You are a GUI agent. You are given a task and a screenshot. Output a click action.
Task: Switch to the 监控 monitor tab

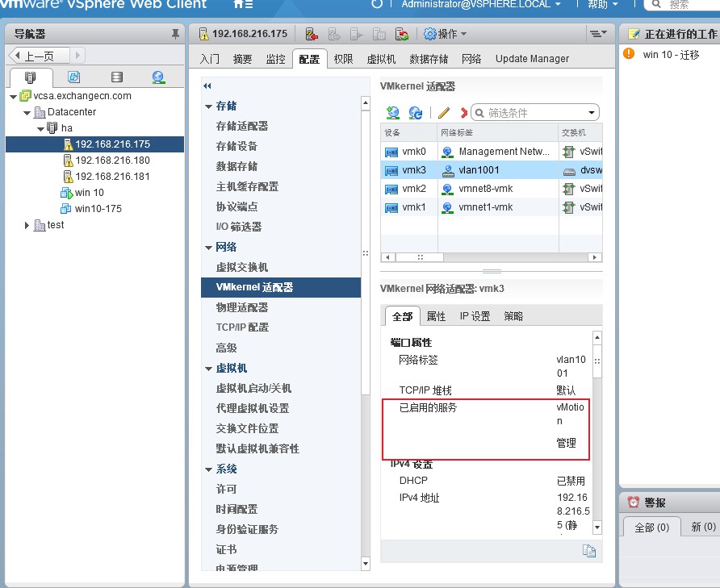(x=276, y=59)
